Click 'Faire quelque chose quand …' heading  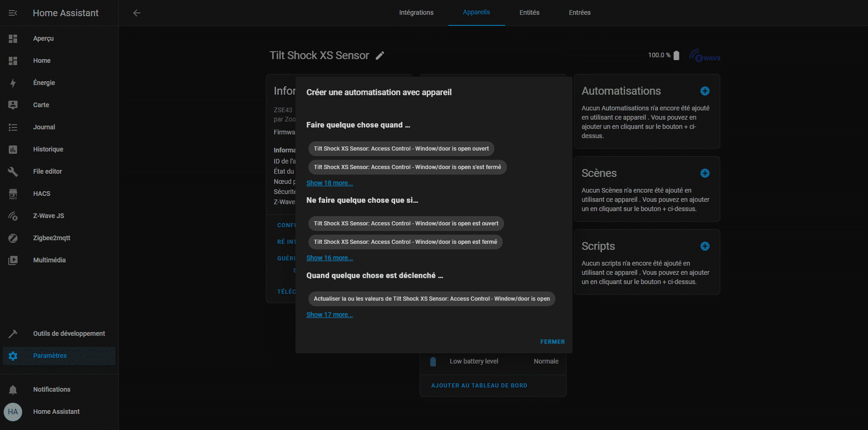[x=358, y=125]
